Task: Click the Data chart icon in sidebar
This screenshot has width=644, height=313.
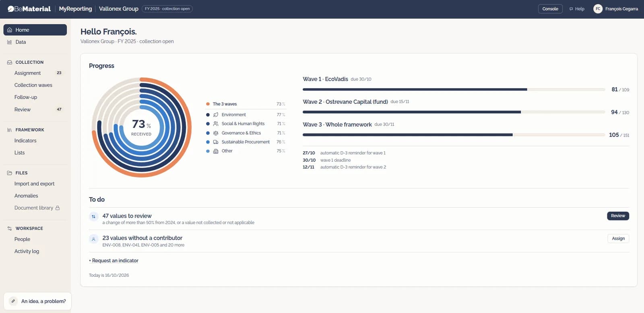Action: point(10,42)
